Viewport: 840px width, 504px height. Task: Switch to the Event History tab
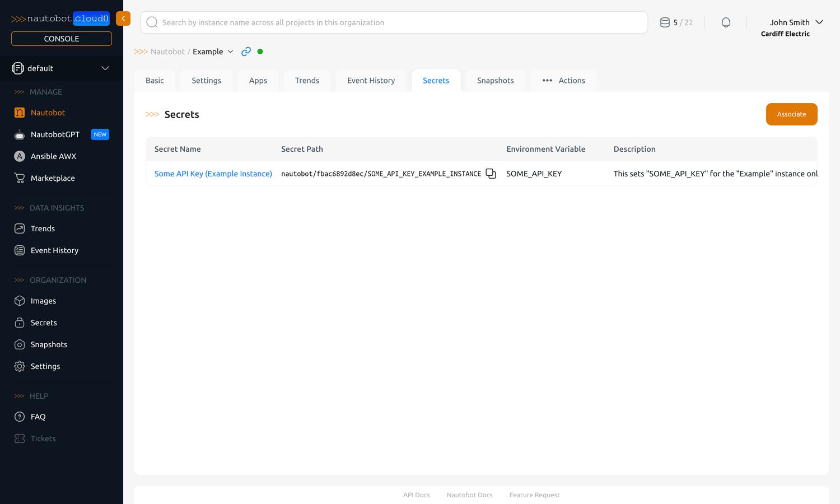pos(371,81)
